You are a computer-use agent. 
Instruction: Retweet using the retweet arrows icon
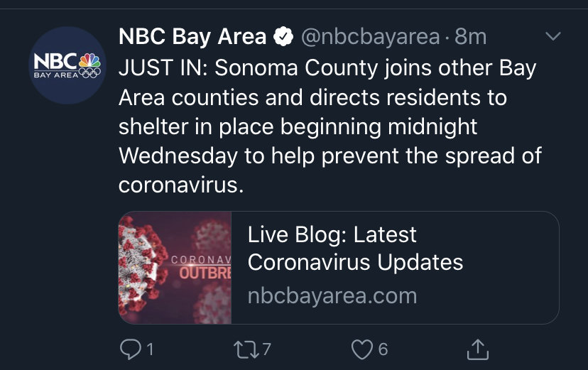(x=246, y=349)
